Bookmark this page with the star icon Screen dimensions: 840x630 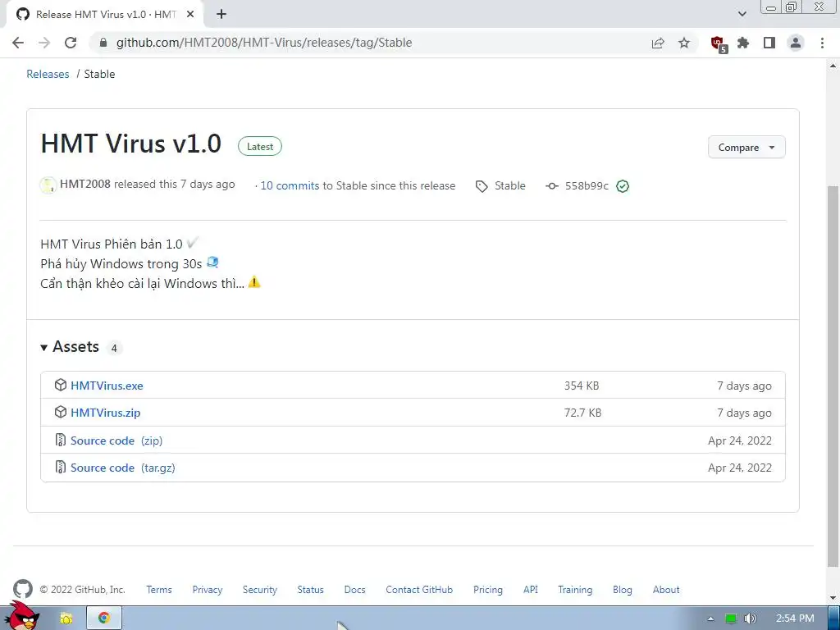coord(684,43)
